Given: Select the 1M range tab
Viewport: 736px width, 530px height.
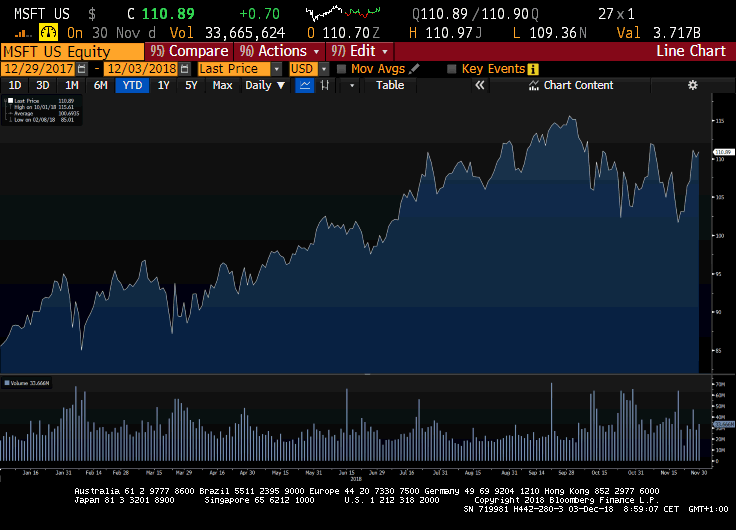Looking at the screenshot, I should click(x=71, y=85).
